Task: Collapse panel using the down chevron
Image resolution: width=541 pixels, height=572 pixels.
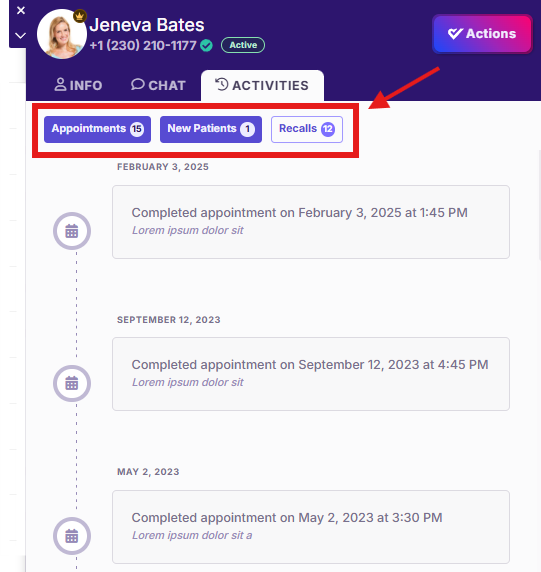Action: pyautogui.click(x=20, y=35)
